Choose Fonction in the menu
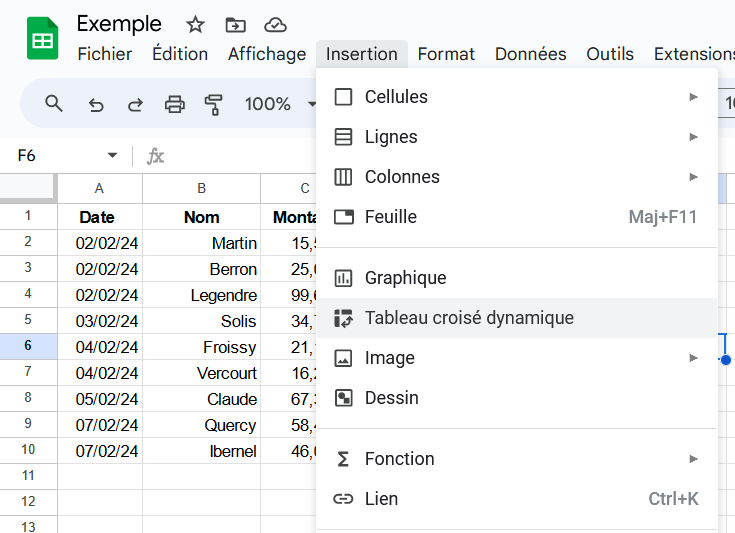This screenshot has height=533, width=735. [517, 459]
